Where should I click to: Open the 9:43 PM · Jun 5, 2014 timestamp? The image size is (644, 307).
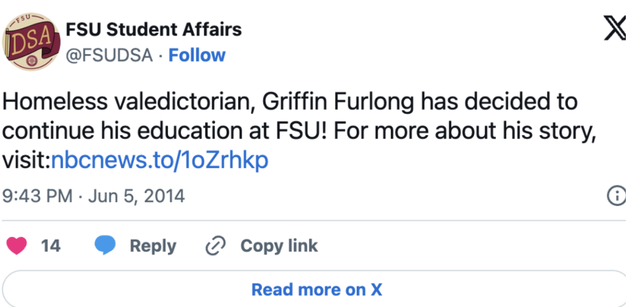94,196
